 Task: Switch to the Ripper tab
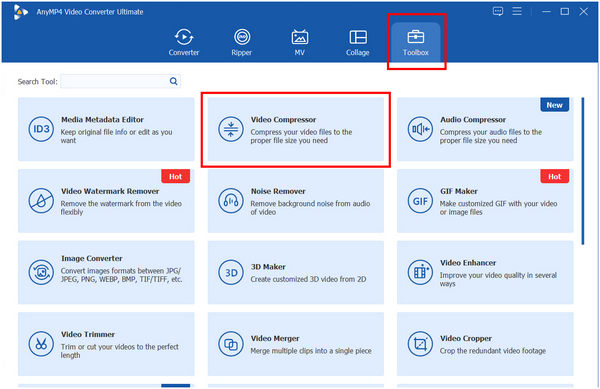tap(241, 42)
